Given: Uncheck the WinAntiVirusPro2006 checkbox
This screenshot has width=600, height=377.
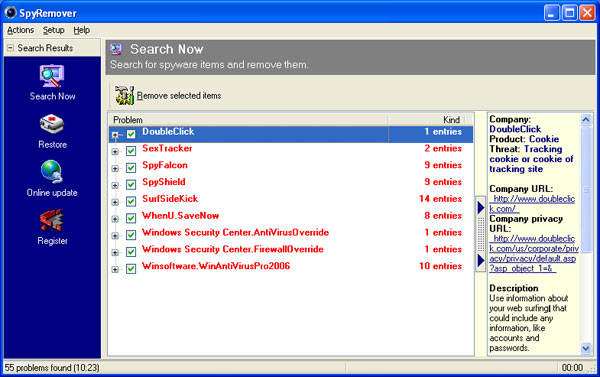Looking at the screenshot, I should (x=131, y=269).
